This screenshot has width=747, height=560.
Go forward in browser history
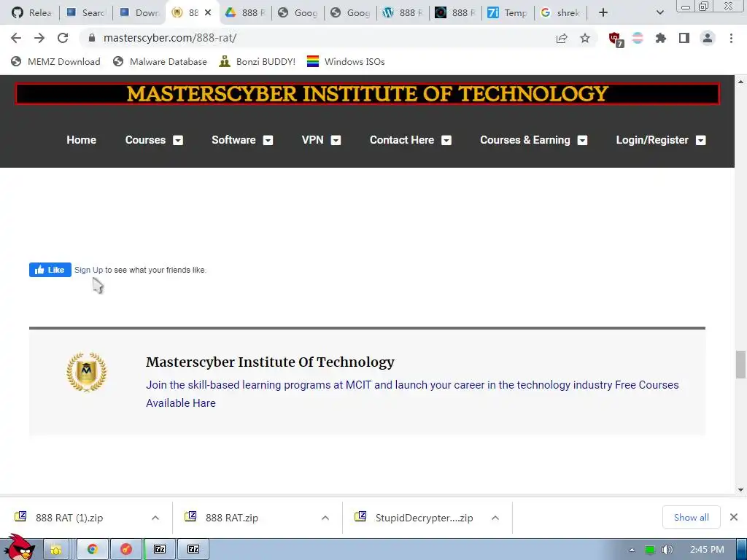[x=39, y=38]
